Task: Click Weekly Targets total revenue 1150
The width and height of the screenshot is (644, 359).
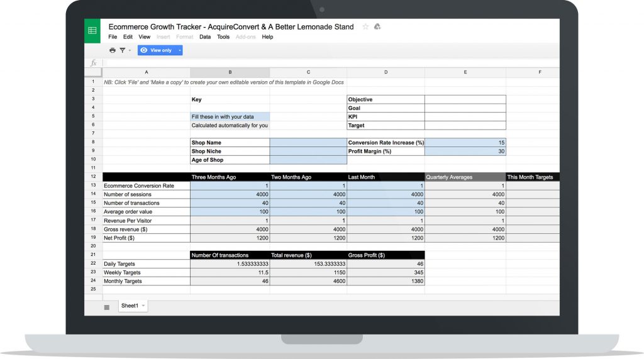Action: click(x=308, y=272)
